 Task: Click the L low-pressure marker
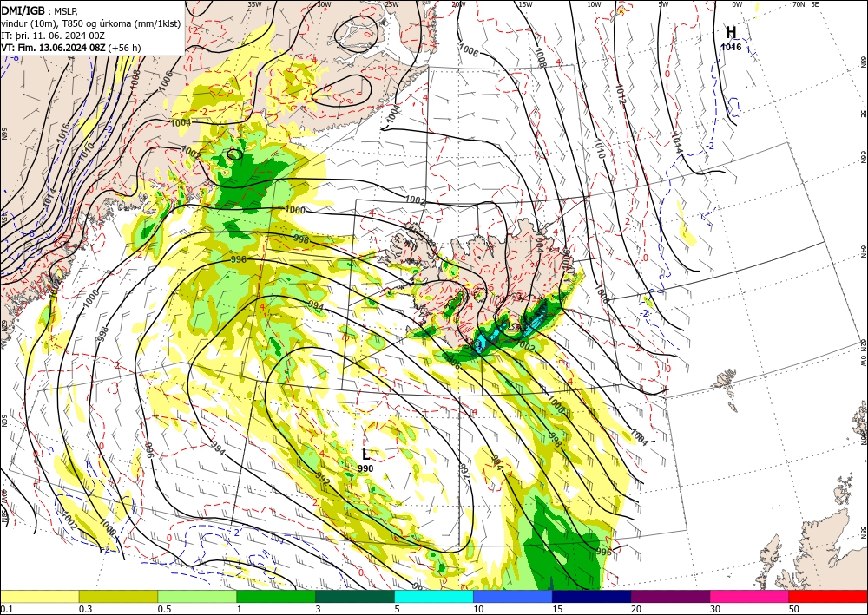365,455
